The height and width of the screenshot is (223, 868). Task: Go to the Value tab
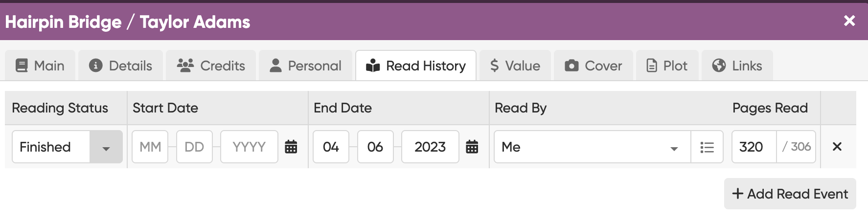click(x=515, y=66)
